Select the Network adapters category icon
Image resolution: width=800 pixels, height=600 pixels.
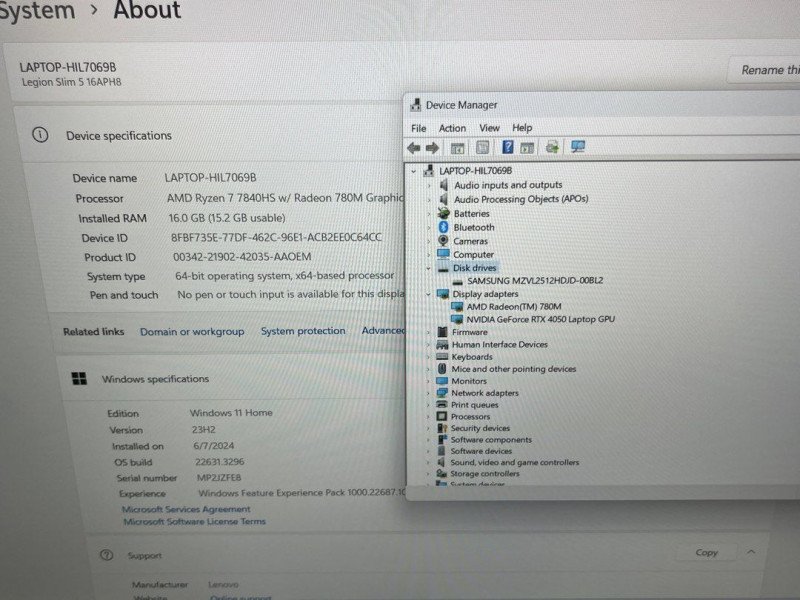tap(442, 393)
